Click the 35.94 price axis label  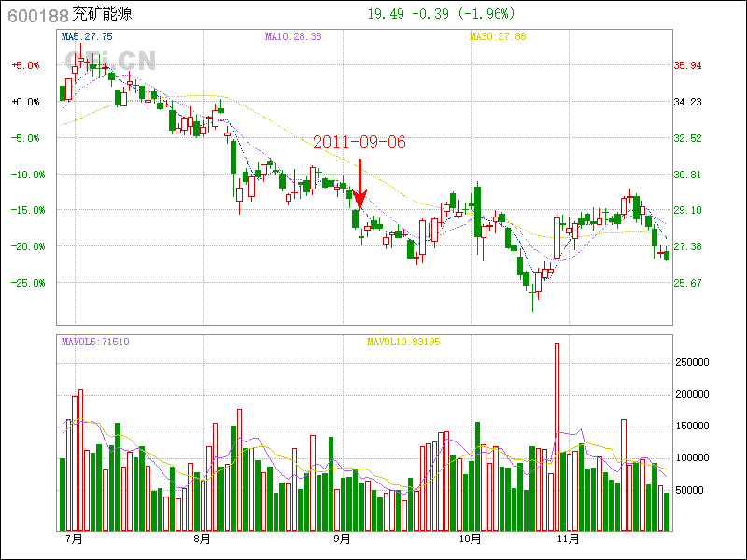pos(687,65)
